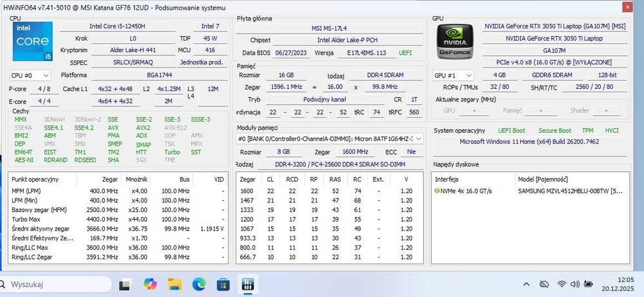Click the HVCI indicator

(612, 131)
